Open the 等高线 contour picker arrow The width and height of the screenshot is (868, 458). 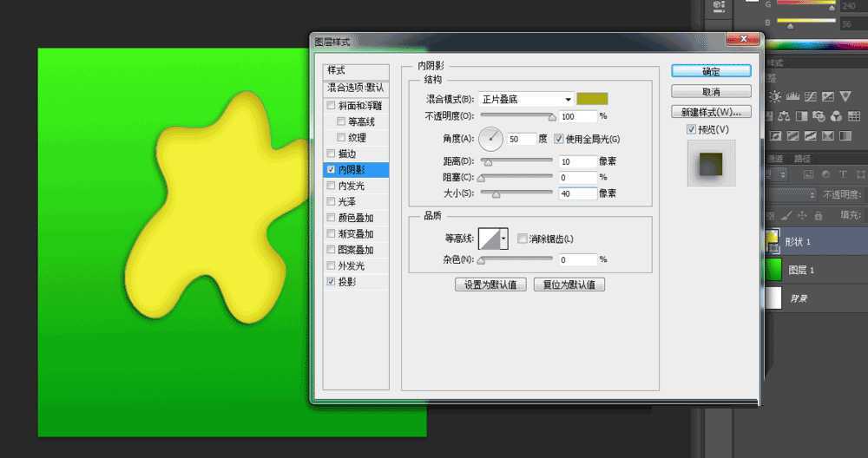pos(503,239)
